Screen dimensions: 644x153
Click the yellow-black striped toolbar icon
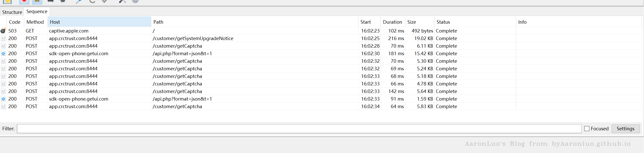(x=37, y=2)
